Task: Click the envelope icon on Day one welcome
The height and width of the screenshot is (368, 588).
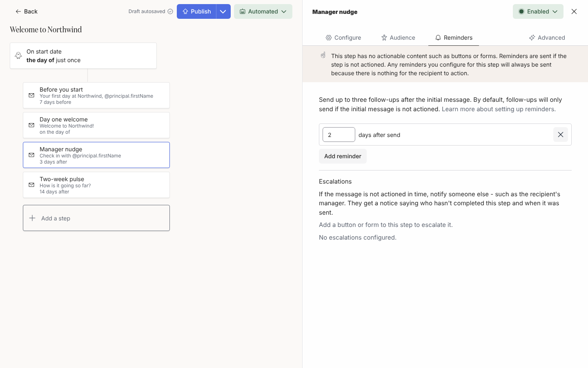Action: click(x=31, y=125)
